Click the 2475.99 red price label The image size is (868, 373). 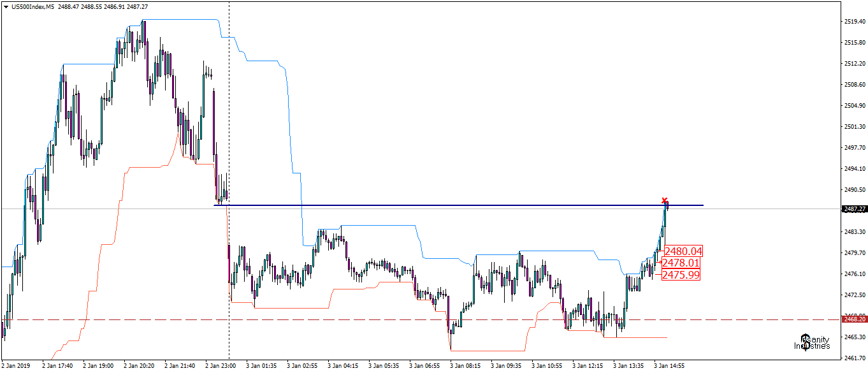point(681,275)
